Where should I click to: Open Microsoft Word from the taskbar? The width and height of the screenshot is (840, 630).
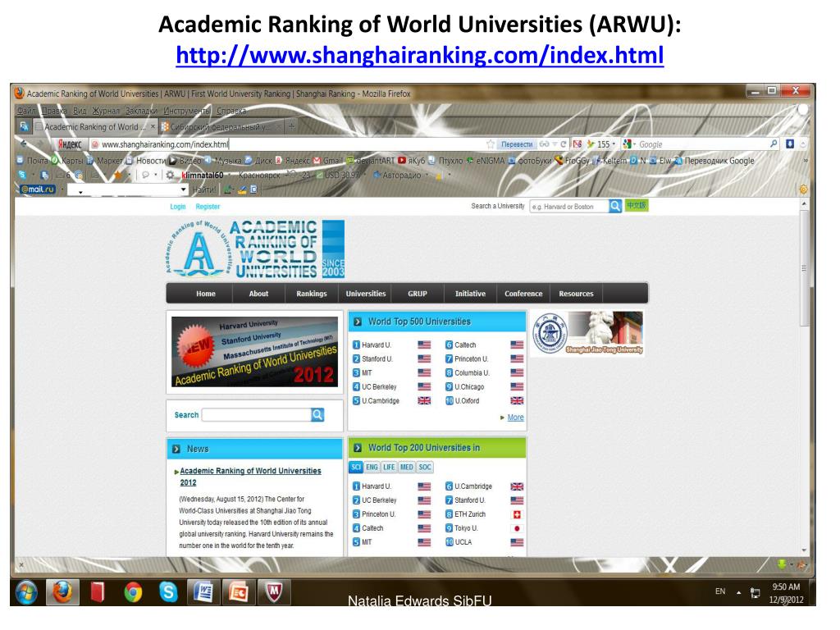point(203,592)
